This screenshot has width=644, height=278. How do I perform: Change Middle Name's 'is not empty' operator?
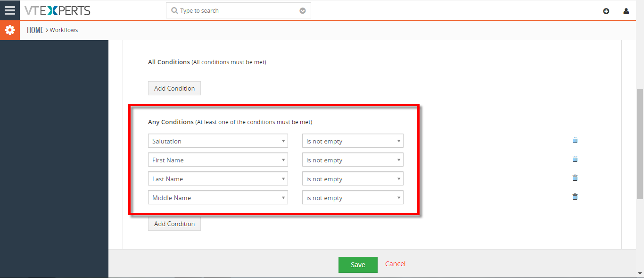point(353,198)
